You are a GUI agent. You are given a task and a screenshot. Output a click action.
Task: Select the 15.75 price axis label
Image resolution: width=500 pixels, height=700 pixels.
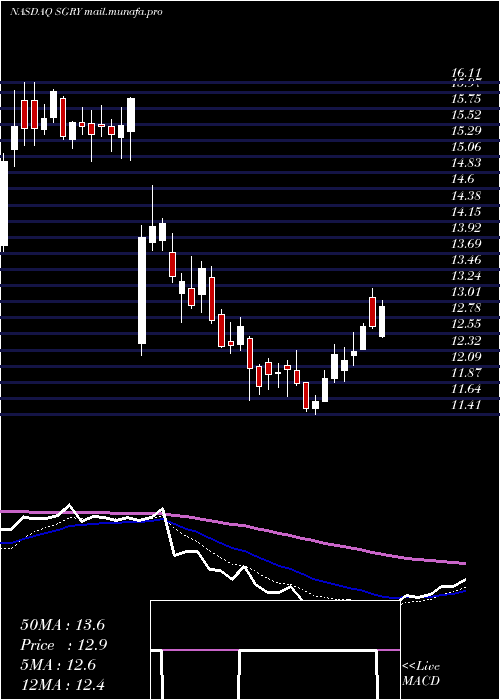click(x=467, y=100)
